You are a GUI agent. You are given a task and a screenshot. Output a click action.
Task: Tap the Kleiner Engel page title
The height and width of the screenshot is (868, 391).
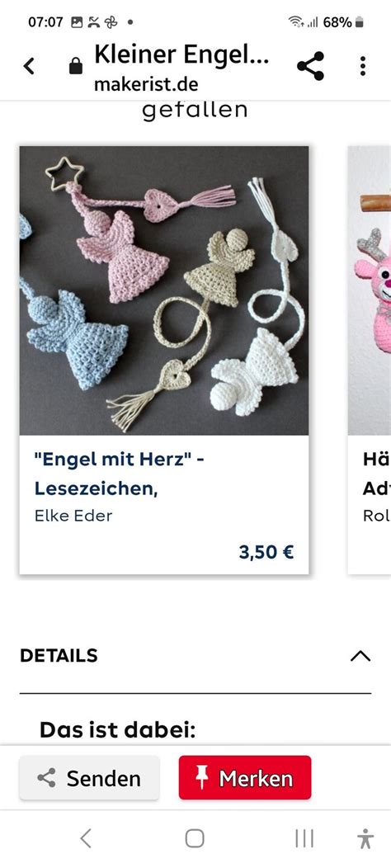(x=181, y=54)
